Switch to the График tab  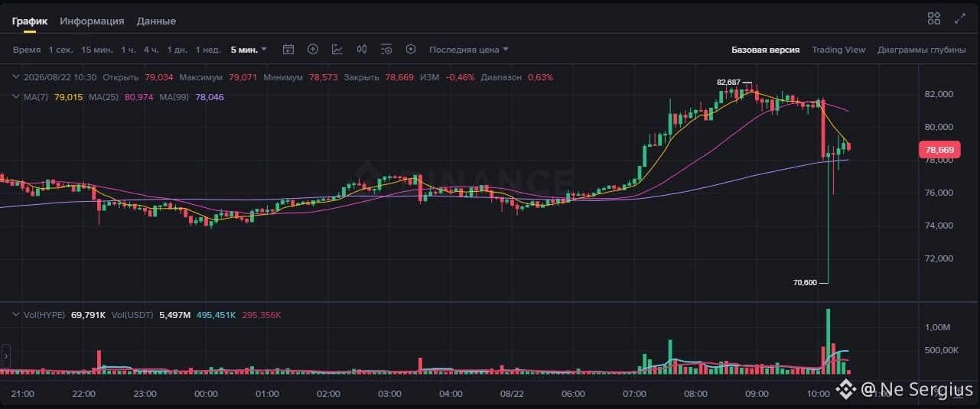[x=29, y=21]
